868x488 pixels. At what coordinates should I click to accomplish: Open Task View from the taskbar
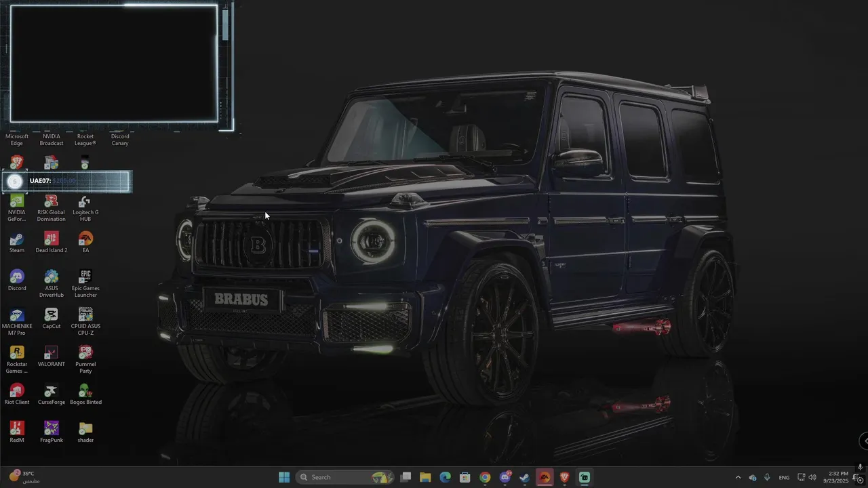(x=406, y=477)
